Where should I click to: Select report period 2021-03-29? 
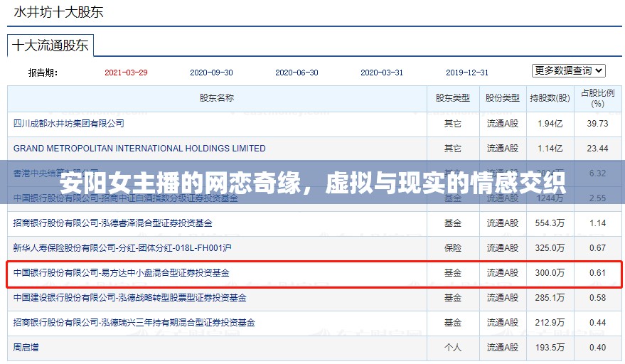126,73
